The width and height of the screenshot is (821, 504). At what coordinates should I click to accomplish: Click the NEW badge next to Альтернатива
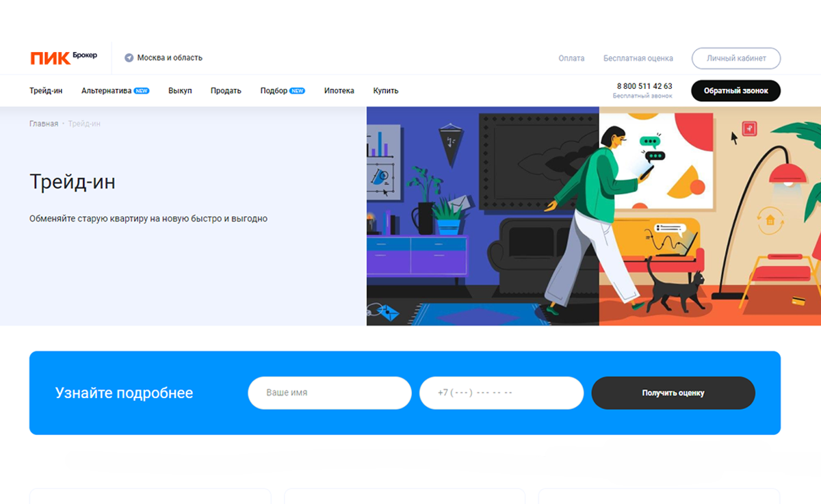[142, 91]
